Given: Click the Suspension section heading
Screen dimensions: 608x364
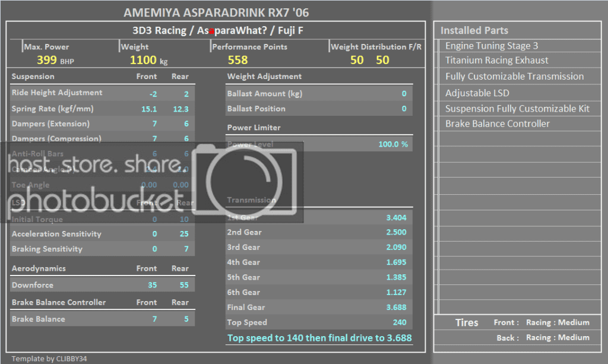Looking at the screenshot, I should (33, 77).
